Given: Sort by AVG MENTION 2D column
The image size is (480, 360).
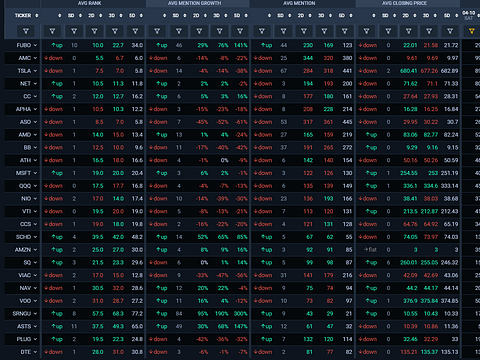Looking at the screenshot, I should (310, 16).
